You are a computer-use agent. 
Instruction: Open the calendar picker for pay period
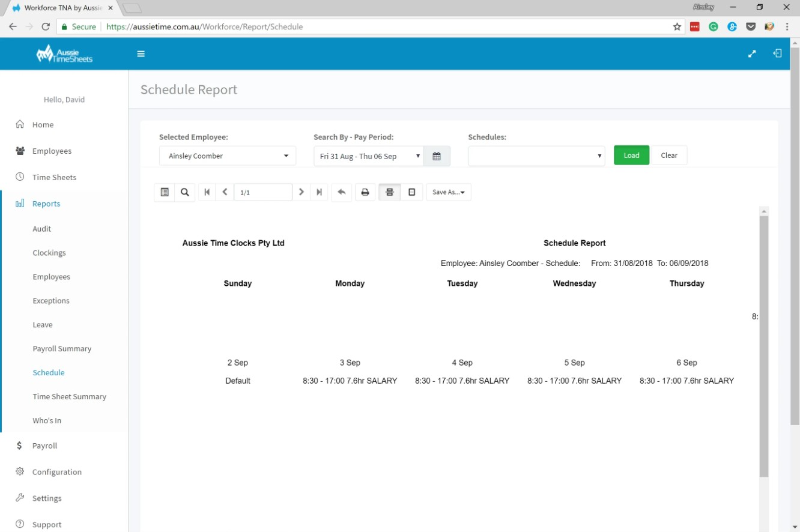click(437, 156)
